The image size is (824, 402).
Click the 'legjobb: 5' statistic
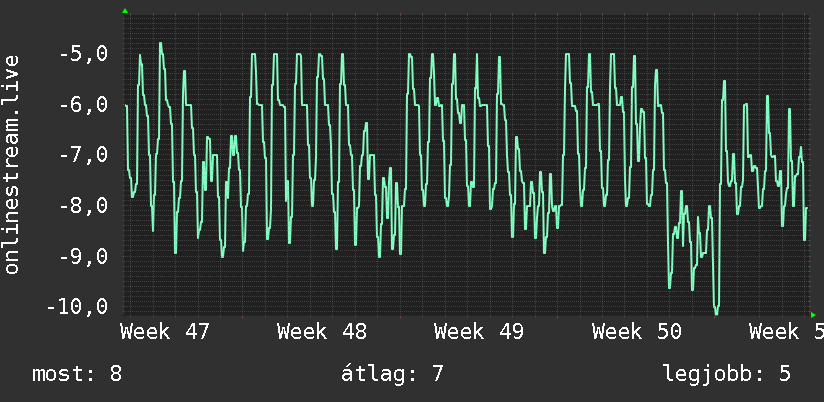click(x=727, y=374)
